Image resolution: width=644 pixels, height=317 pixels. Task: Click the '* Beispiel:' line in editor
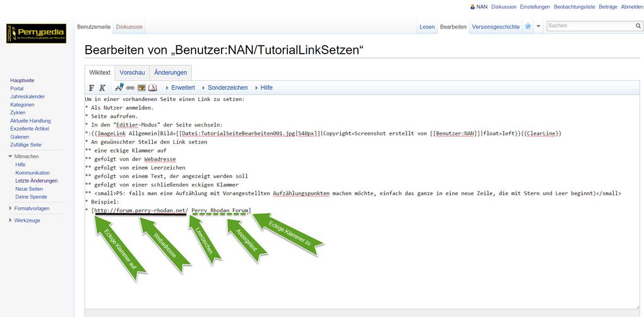(x=102, y=202)
